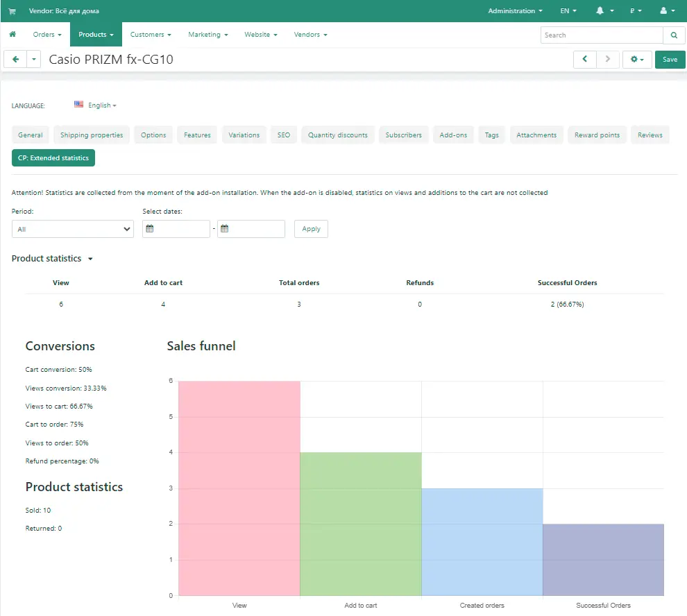This screenshot has width=687, height=616.
Task: Click the pink View funnel bar
Action: click(x=239, y=488)
